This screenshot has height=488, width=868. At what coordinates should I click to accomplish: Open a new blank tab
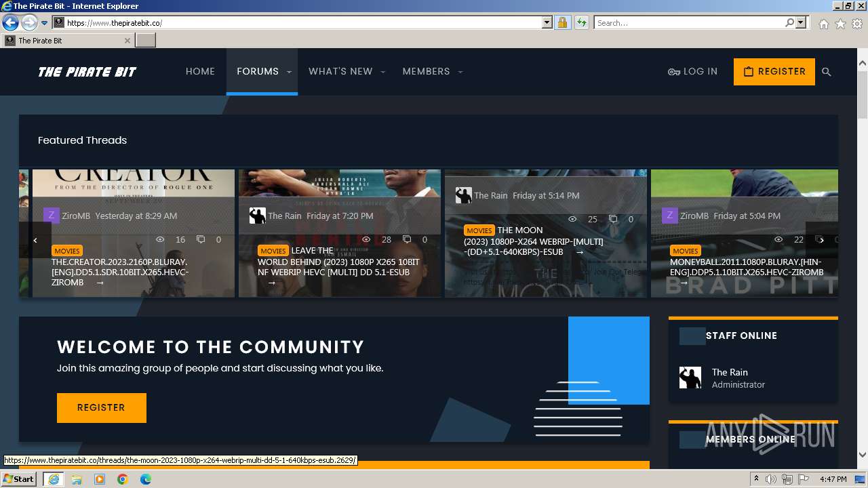pyautogui.click(x=146, y=41)
